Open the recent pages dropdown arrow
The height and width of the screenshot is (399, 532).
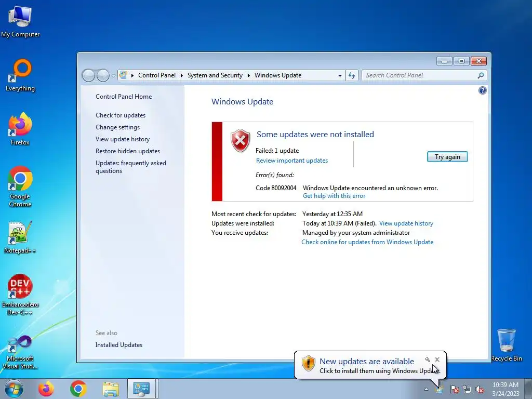tap(113, 76)
